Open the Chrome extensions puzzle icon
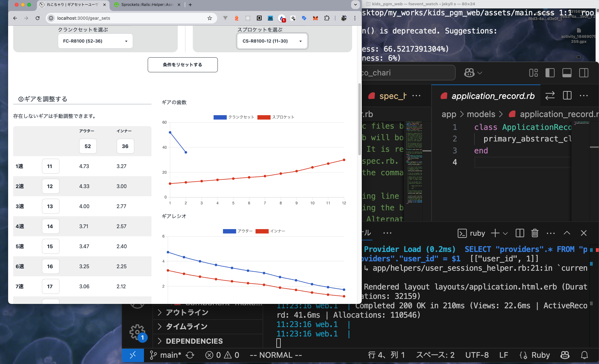 327,18
